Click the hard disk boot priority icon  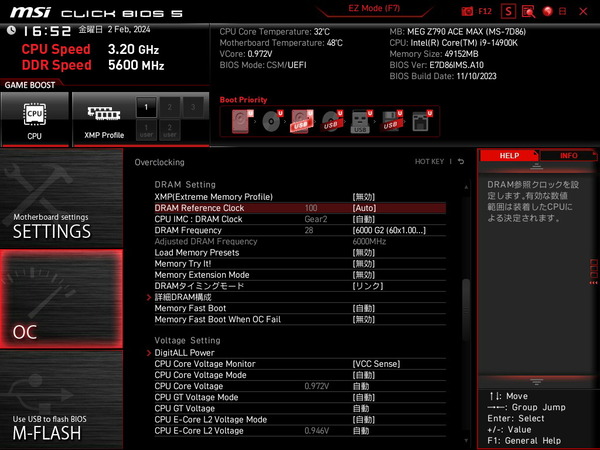tap(243, 121)
